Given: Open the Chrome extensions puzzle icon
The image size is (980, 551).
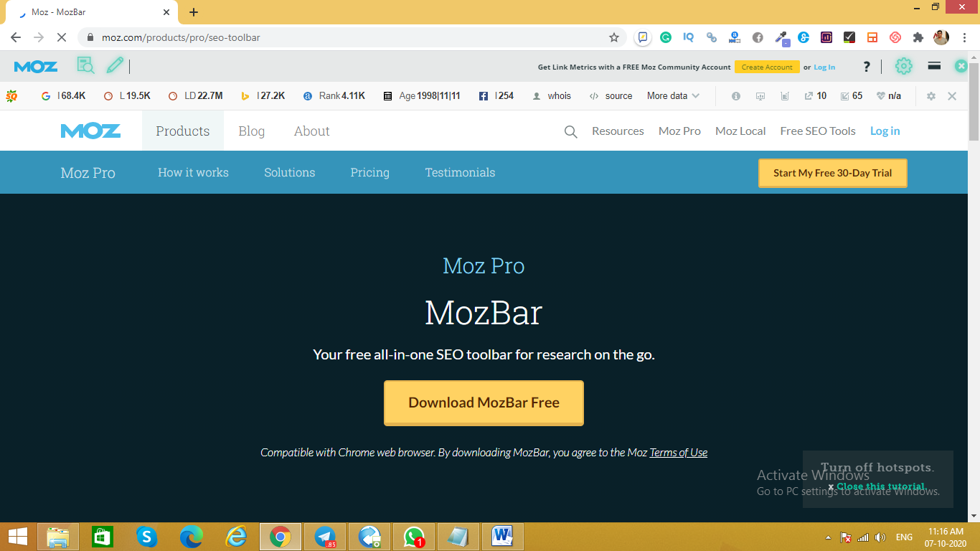Looking at the screenshot, I should coord(918,37).
